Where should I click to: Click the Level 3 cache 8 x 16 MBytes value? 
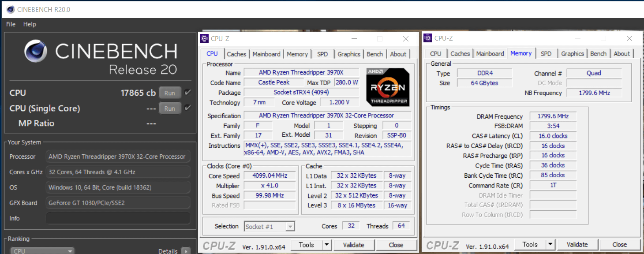[x=356, y=205]
